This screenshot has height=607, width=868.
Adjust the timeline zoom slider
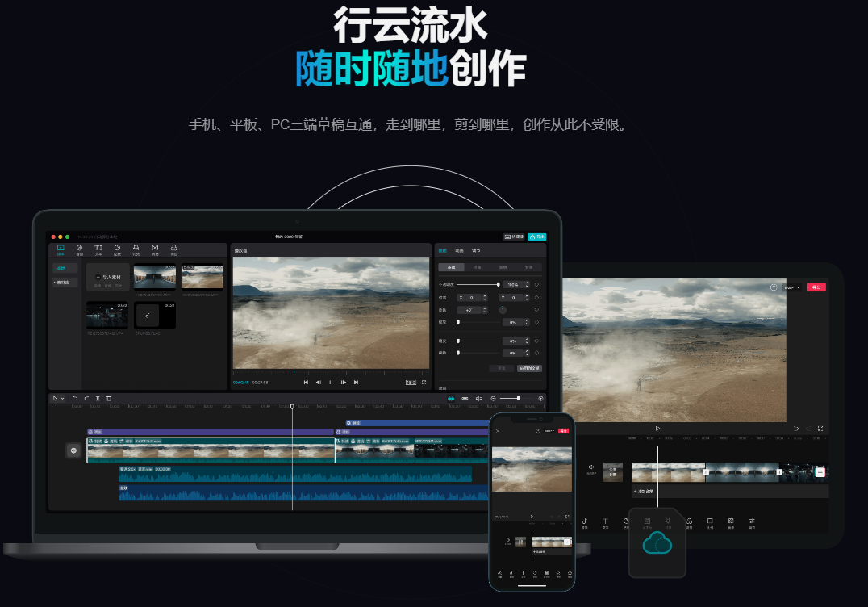point(517,398)
